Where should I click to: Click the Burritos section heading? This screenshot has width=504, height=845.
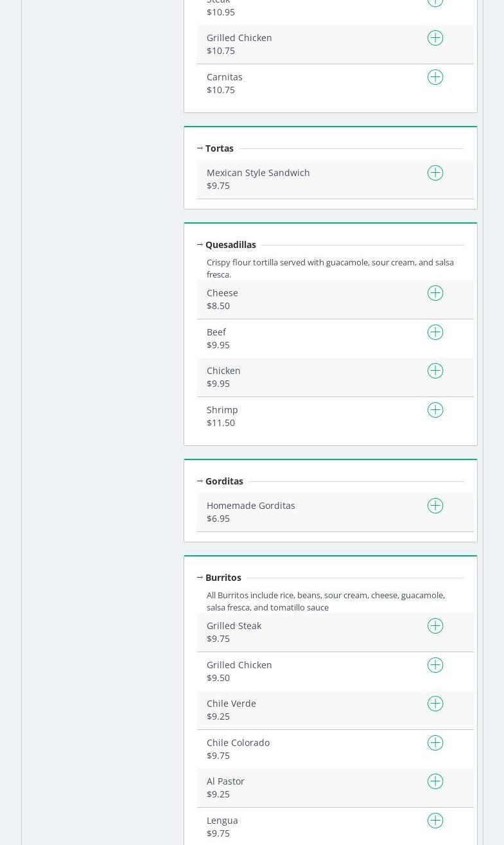click(223, 578)
